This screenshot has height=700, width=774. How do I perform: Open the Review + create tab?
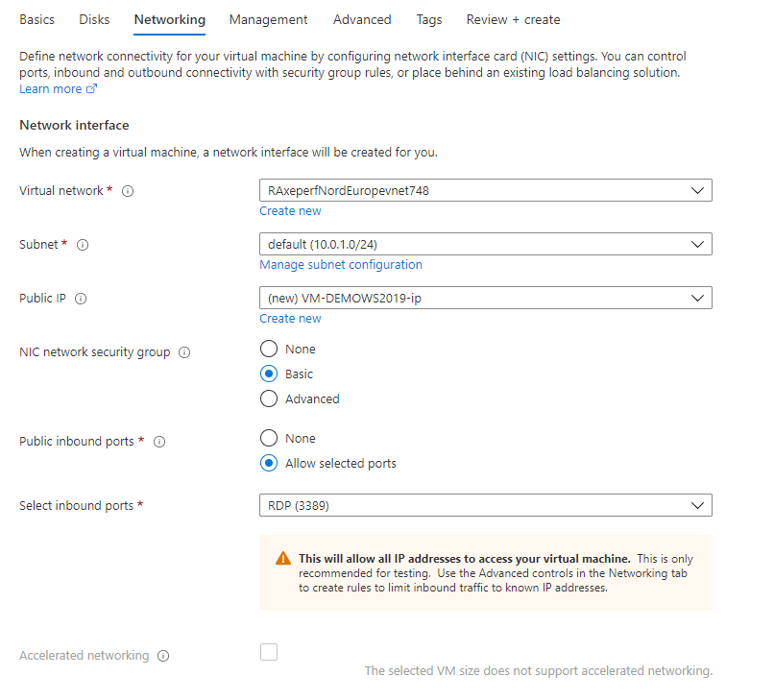[x=513, y=19]
